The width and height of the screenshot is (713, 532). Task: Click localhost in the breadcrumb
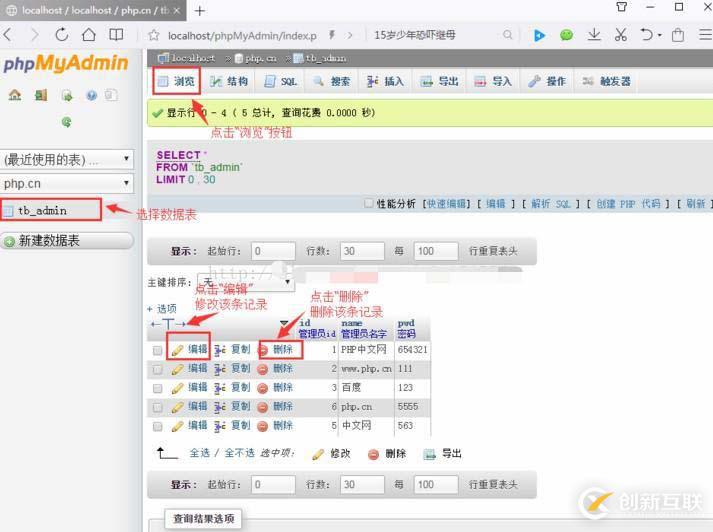click(193, 58)
